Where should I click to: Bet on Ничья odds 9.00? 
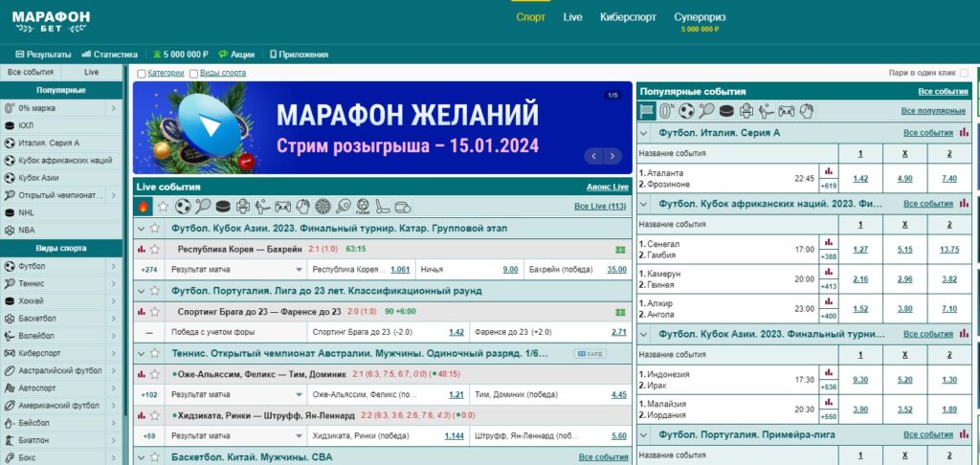(510, 270)
